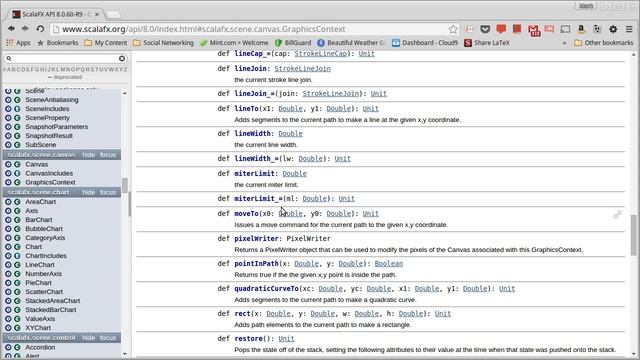Filter by the deprecated index link
Viewport: 640px width, 360px height.
(64, 77)
